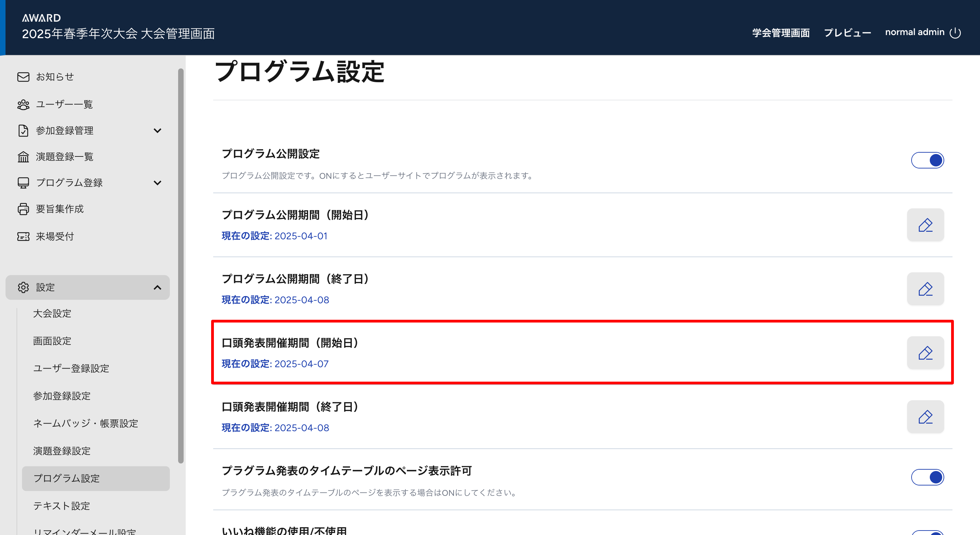Edit 口頭発表開催期間（開始日）with pencil icon
The height and width of the screenshot is (535, 980).
pyautogui.click(x=925, y=353)
